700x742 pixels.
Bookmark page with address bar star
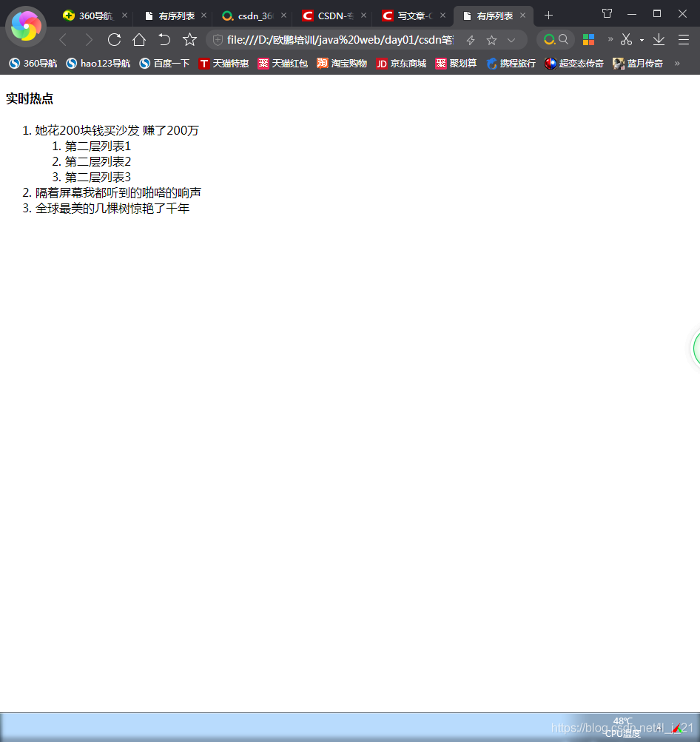tap(492, 40)
